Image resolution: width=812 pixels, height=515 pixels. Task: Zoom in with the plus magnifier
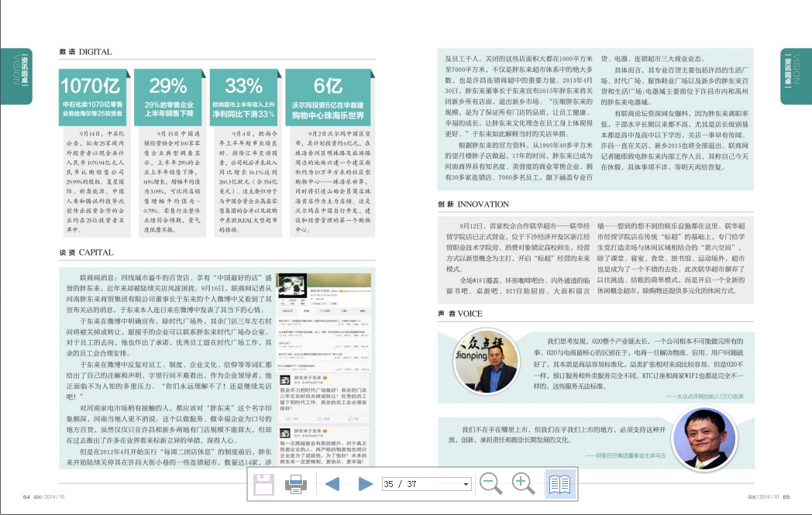coord(524,484)
